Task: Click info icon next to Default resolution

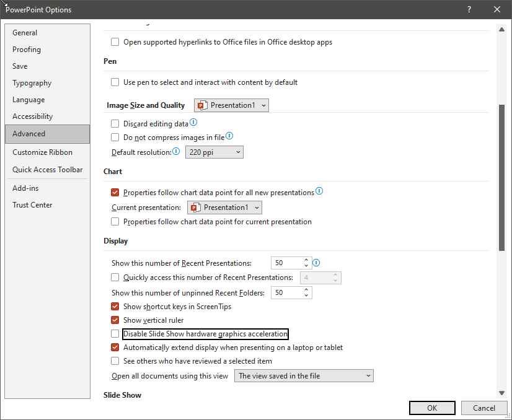Action: tap(176, 151)
